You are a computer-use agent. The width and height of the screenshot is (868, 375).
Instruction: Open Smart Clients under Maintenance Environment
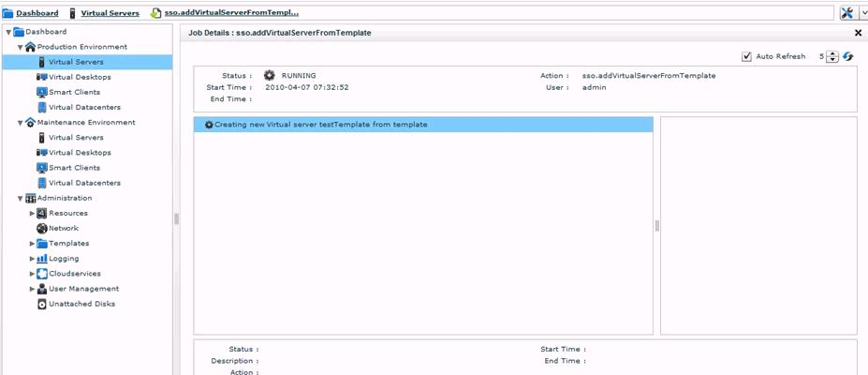(74, 168)
